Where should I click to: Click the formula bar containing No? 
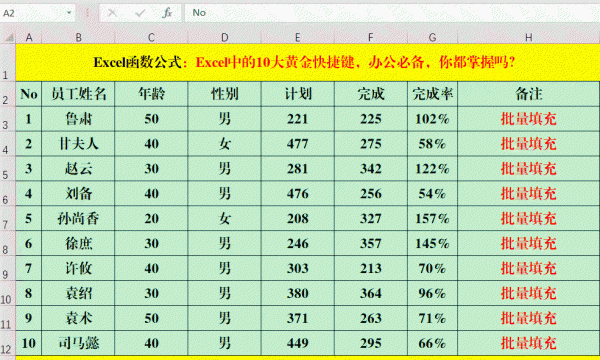(x=392, y=13)
